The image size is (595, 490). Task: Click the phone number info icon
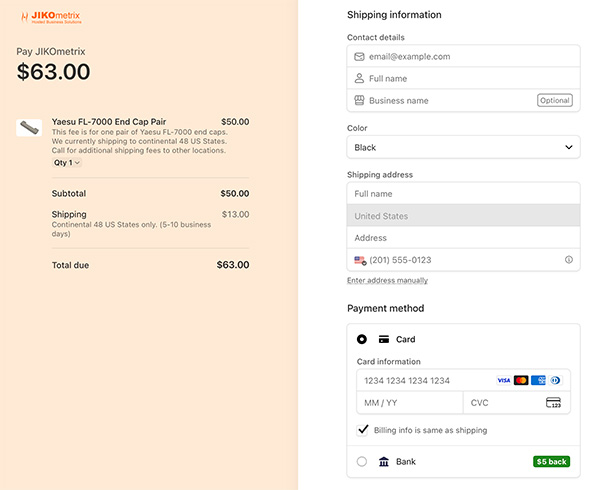click(568, 260)
